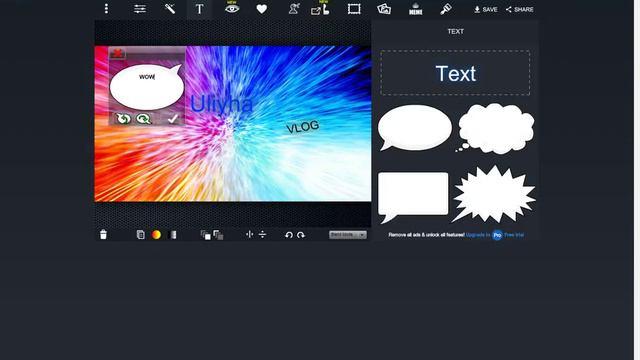Screen dimensions: 640x360
Task: Select the 'VLOG' text on canvas
Action: (302, 127)
